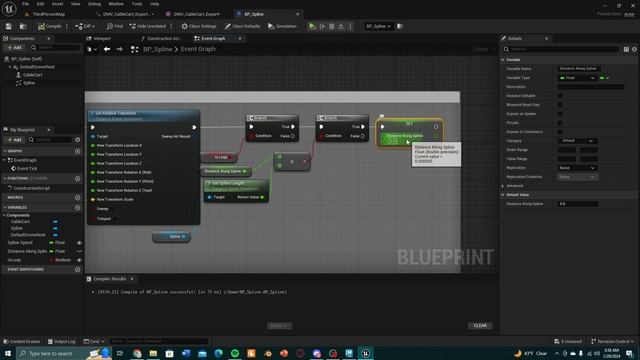Open the Tools menu

[x=137, y=4]
